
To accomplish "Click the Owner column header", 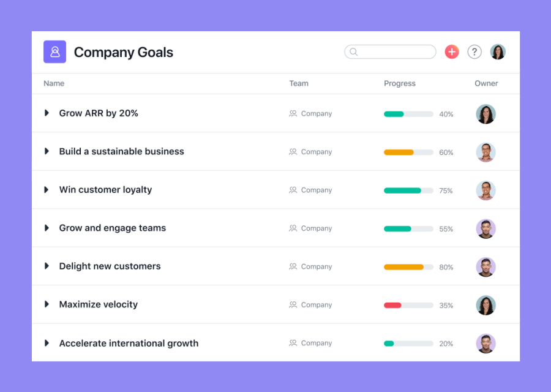I will click(x=486, y=83).
